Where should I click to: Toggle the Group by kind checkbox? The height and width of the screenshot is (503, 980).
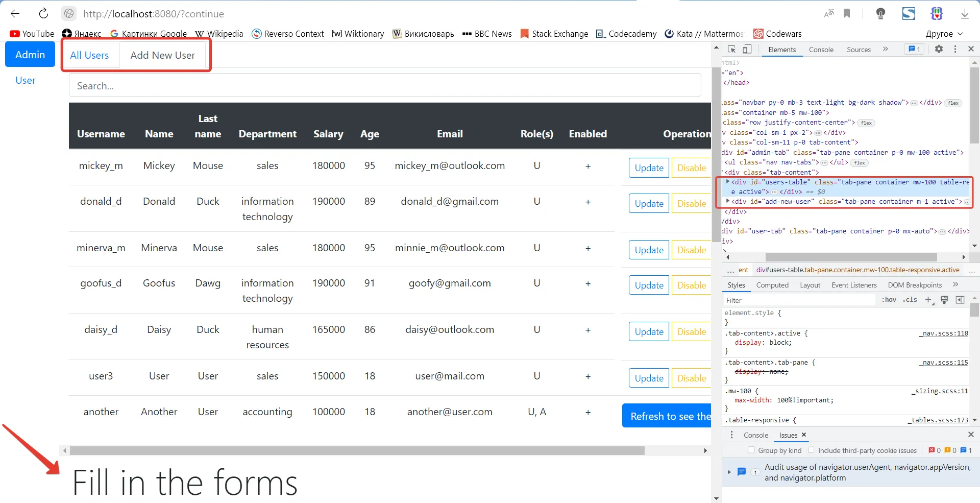(x=751, y=450)
